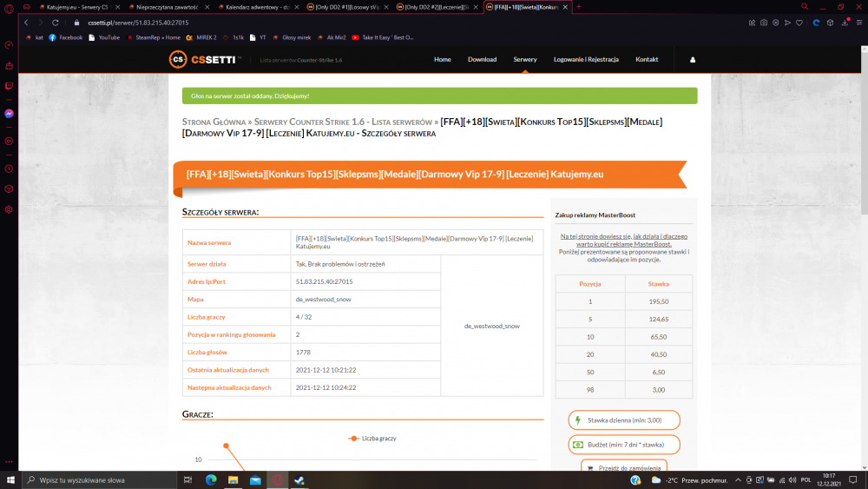Take a snapshot with the camera icon
This screenshot has width=868, height=489.
[764, 23]
